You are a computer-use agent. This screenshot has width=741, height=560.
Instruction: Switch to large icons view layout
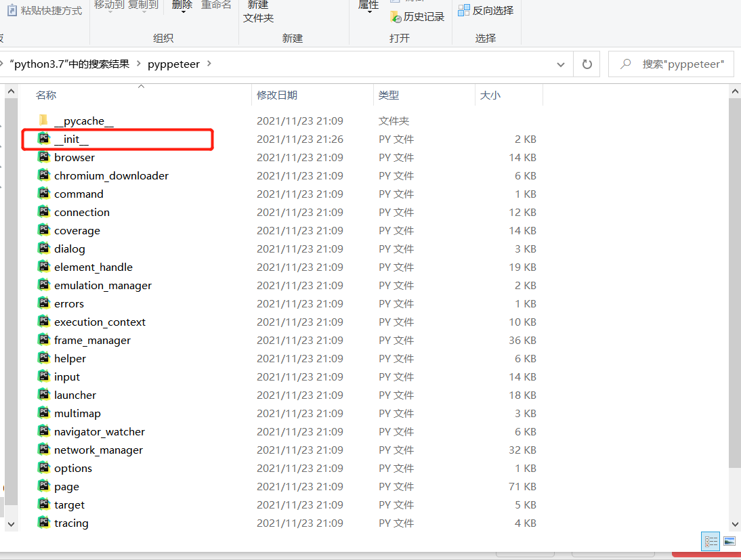click(729, 542)
